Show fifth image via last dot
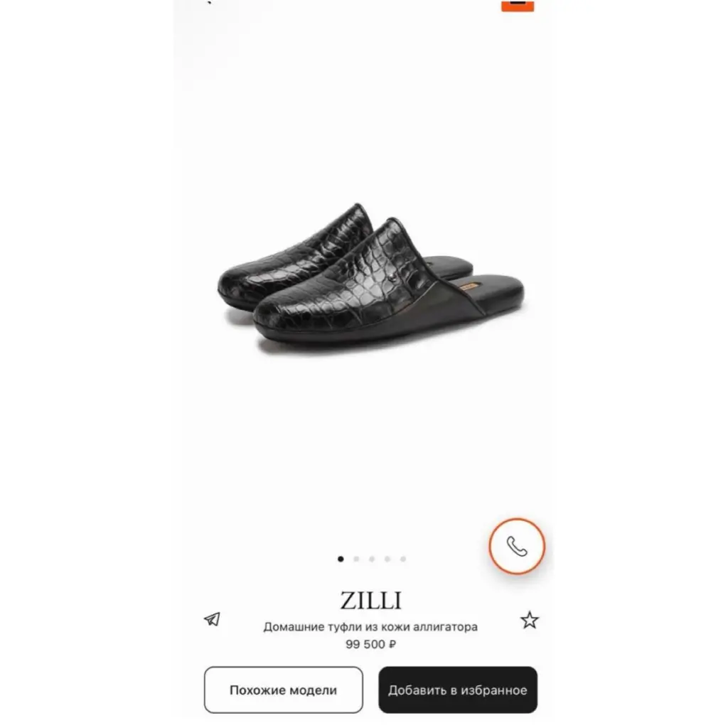Viewport: 728px width, 728px height. coord(403,559)
